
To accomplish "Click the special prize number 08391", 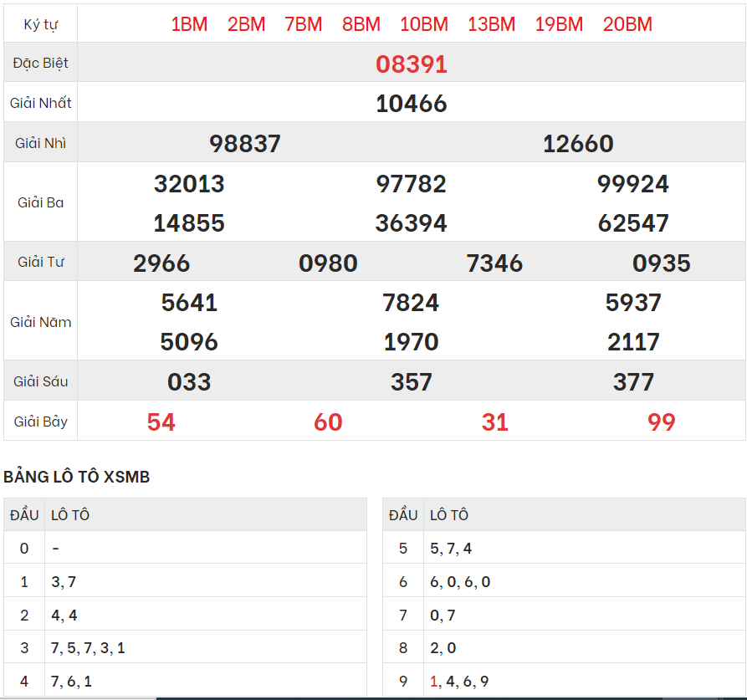I will [x=411, y=64].
